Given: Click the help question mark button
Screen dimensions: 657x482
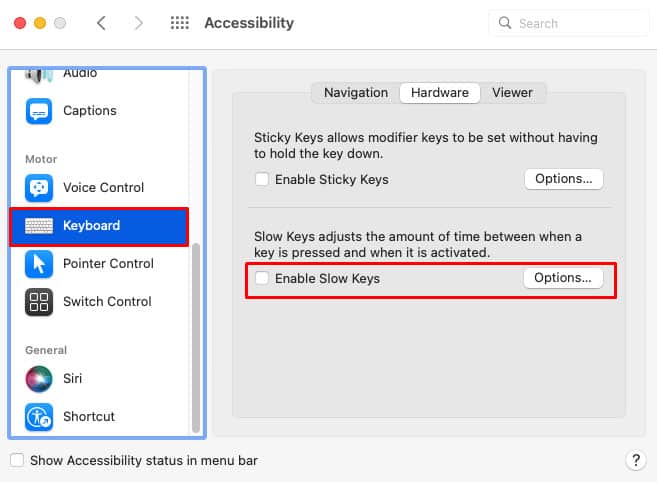Looking at the screenshot, I should [636, 460].
